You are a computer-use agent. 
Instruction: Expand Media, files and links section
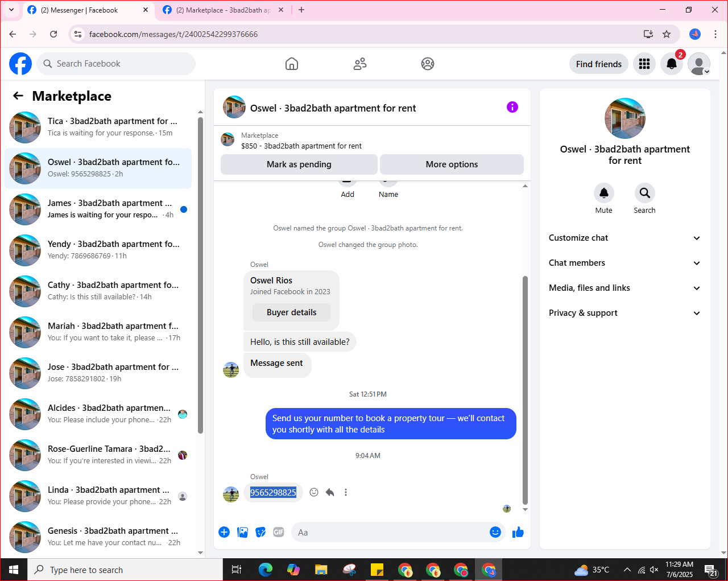click(x=624, y=288)
